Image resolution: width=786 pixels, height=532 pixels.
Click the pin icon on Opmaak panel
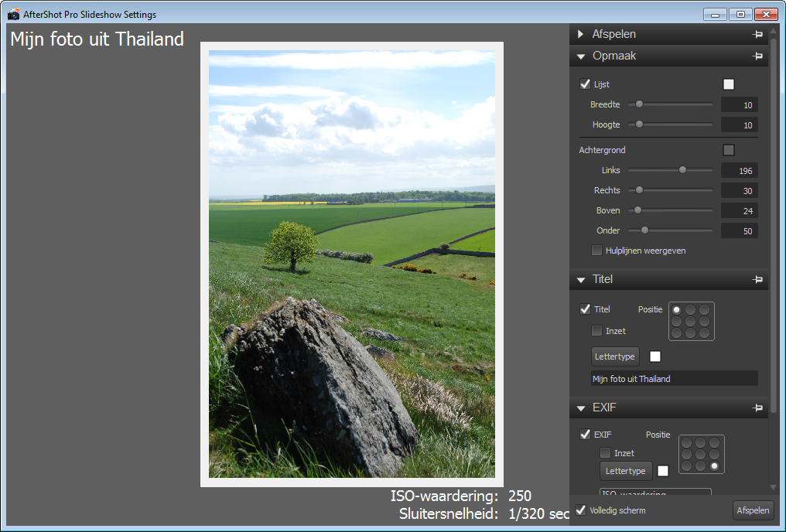pyautogui.click(x=757, y=56)
